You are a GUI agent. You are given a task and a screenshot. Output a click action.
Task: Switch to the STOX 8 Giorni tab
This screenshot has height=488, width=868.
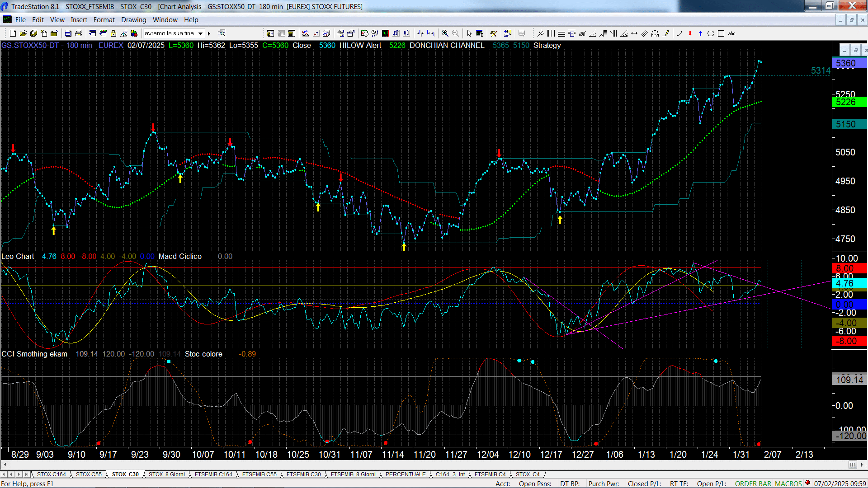(x=166, y=474)
